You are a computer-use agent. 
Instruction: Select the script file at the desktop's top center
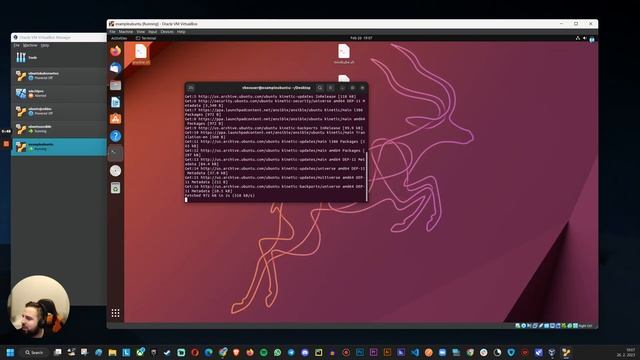pyautogui.click(x=344, y=54)
